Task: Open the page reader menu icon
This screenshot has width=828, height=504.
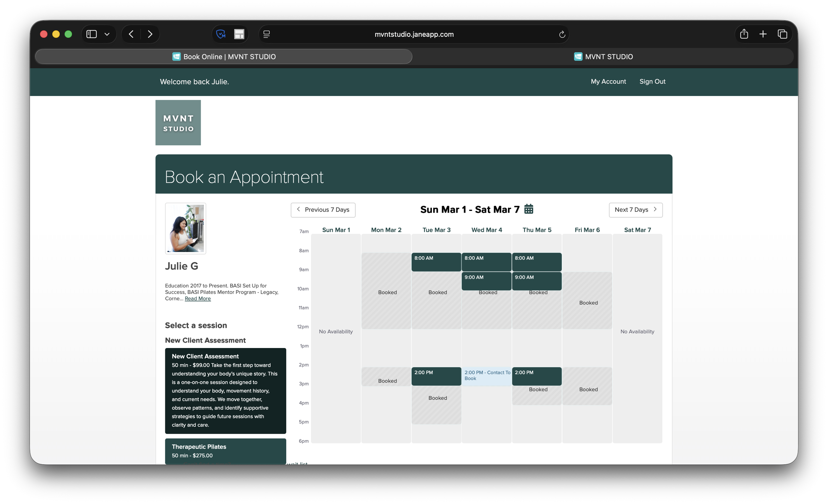Action: pos(267,34)
